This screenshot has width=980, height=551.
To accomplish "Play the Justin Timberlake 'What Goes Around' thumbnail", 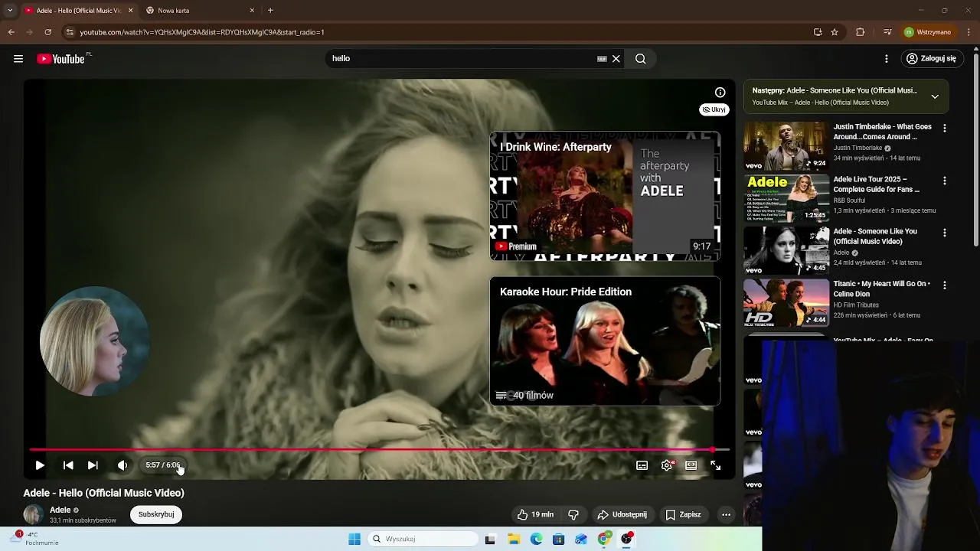I will click(786, 146).
